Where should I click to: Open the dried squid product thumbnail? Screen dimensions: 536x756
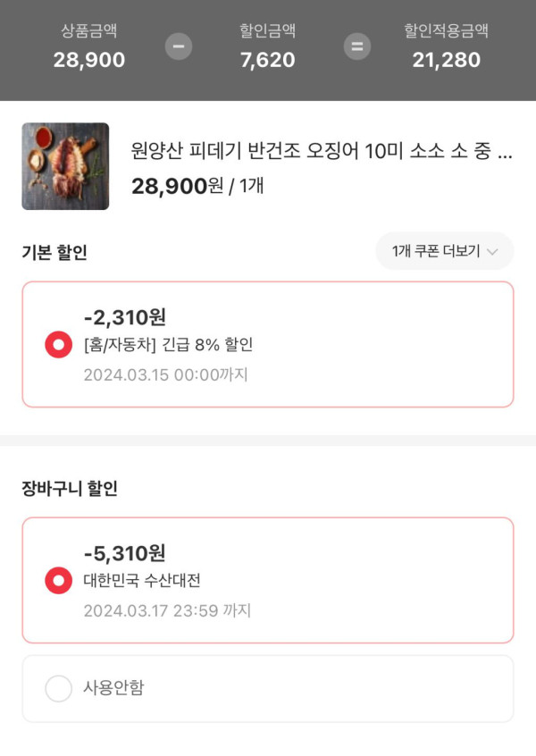(65, 166)
